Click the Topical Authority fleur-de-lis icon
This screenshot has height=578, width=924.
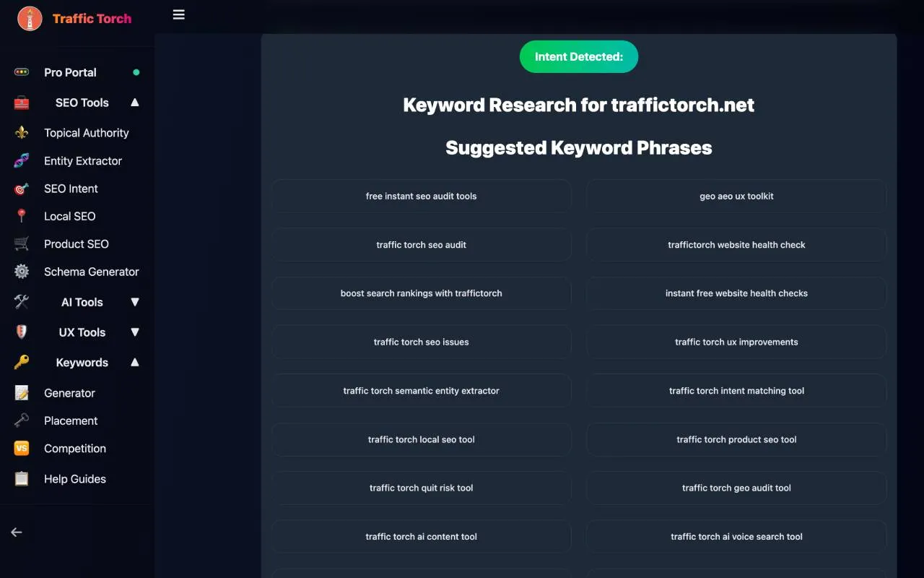[x=22, y=133]
